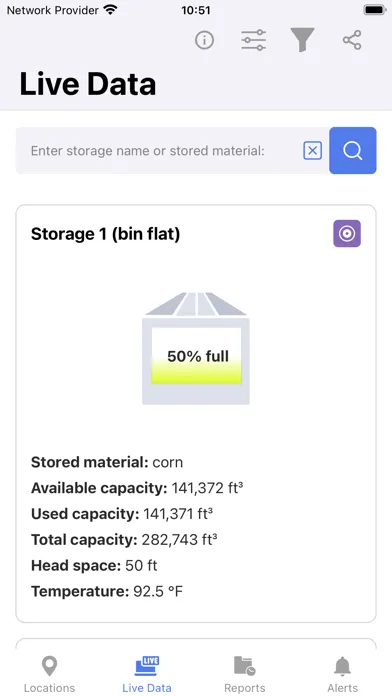This screenshot has width=392, height=696.
Task: Tap the battery indicator in status bar
Action: coord(374,10)
